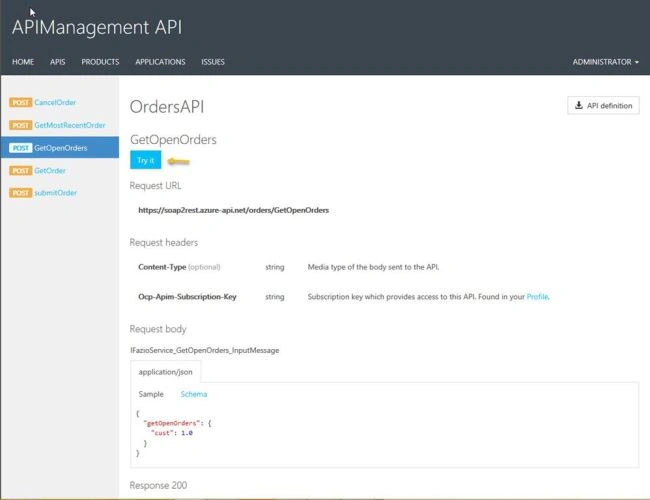The image size is (650, 500).
Task: Select the application/json tab
Action: pyautogui.click(x=165, y=372)
